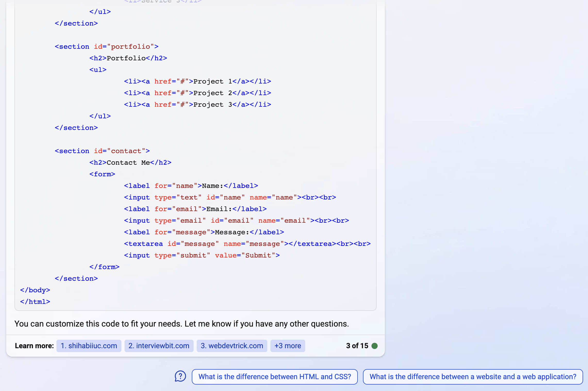
Task: Click the customization note below the code block
Action: [x=182, y=324]
